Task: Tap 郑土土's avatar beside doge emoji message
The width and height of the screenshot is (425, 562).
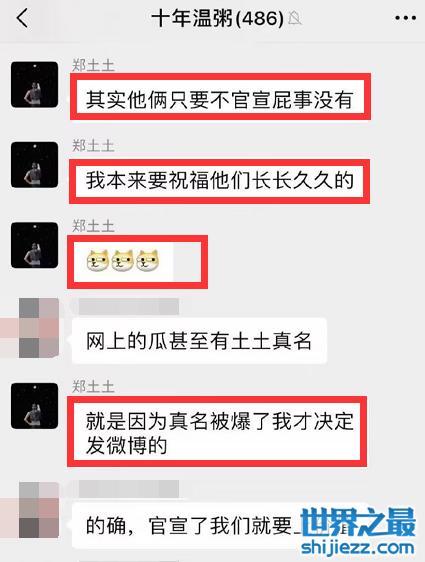Action: (34, 245)
